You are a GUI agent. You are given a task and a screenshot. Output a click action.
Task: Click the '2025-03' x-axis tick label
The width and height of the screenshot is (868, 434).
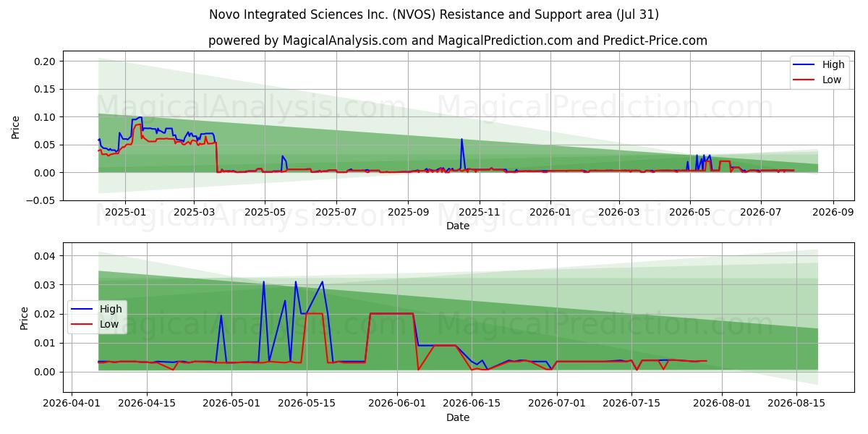click(x=194, y=213)
